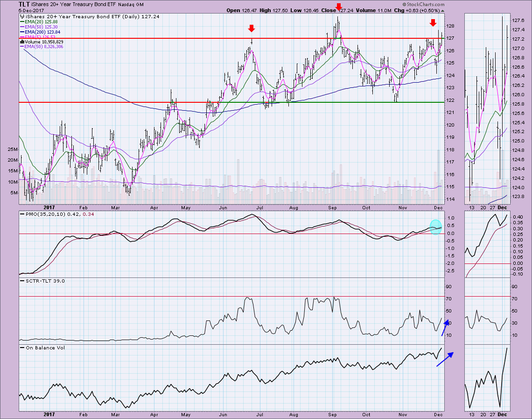Click the 13 date label under the zoomed price panel

472,207
